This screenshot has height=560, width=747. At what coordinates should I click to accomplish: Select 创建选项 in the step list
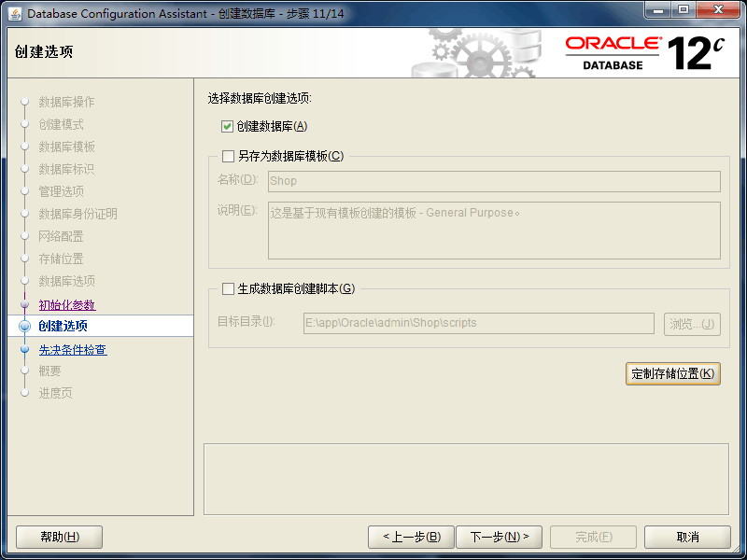click(x=63, y=326)
